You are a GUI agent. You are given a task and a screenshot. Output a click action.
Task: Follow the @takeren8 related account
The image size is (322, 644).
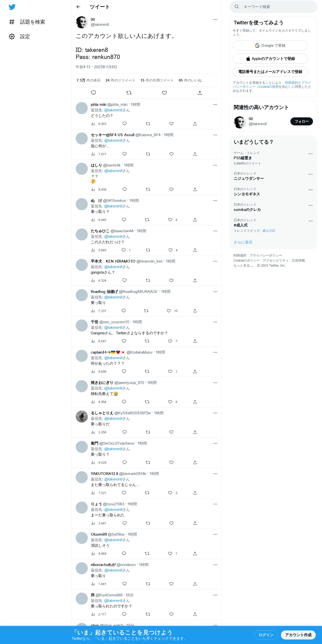coord(302,121)
